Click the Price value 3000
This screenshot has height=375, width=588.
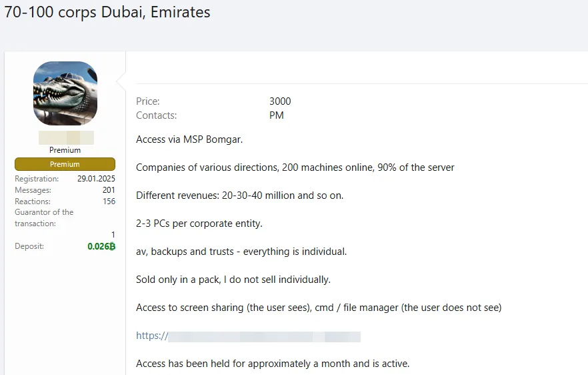280,101
